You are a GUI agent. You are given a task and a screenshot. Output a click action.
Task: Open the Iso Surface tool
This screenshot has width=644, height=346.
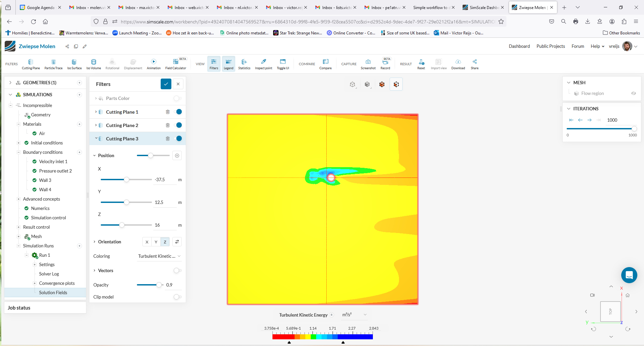74,64
